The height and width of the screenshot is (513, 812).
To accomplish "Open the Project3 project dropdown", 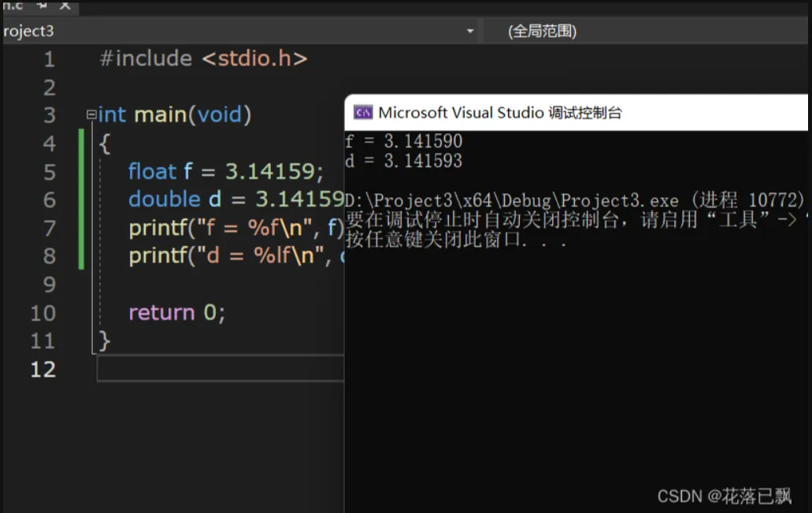I will point(470,32).
